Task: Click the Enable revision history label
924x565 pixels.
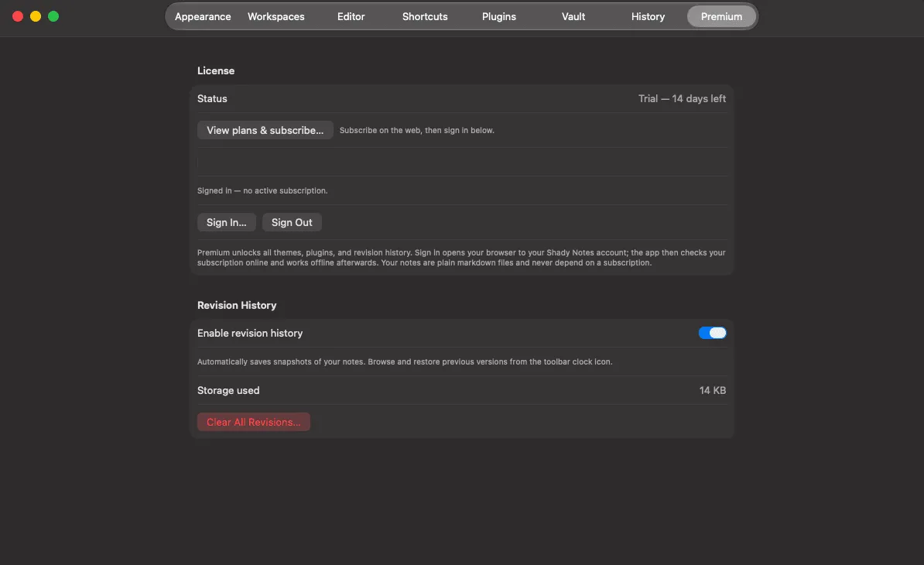Action: coord(250,333)
